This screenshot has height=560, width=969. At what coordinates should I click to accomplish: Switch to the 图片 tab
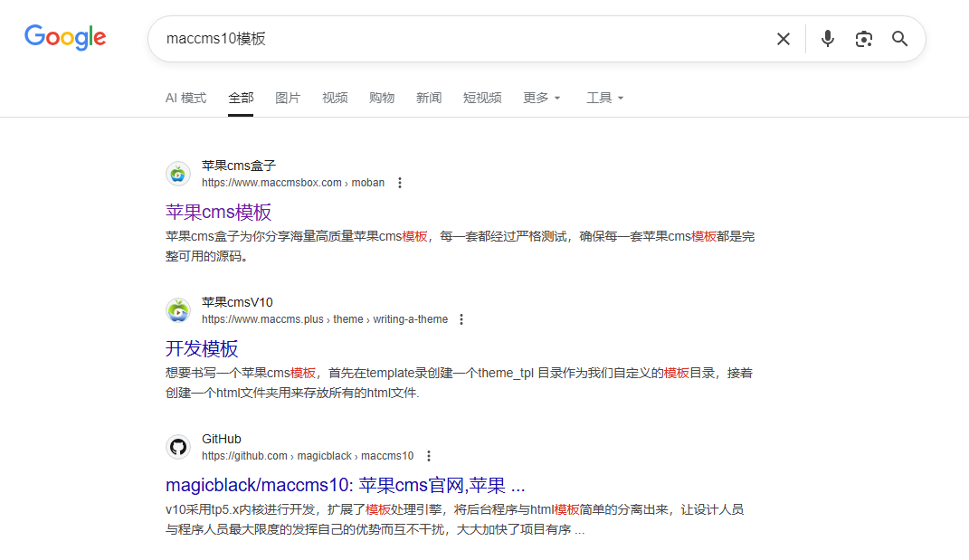[x=288, y=98]
